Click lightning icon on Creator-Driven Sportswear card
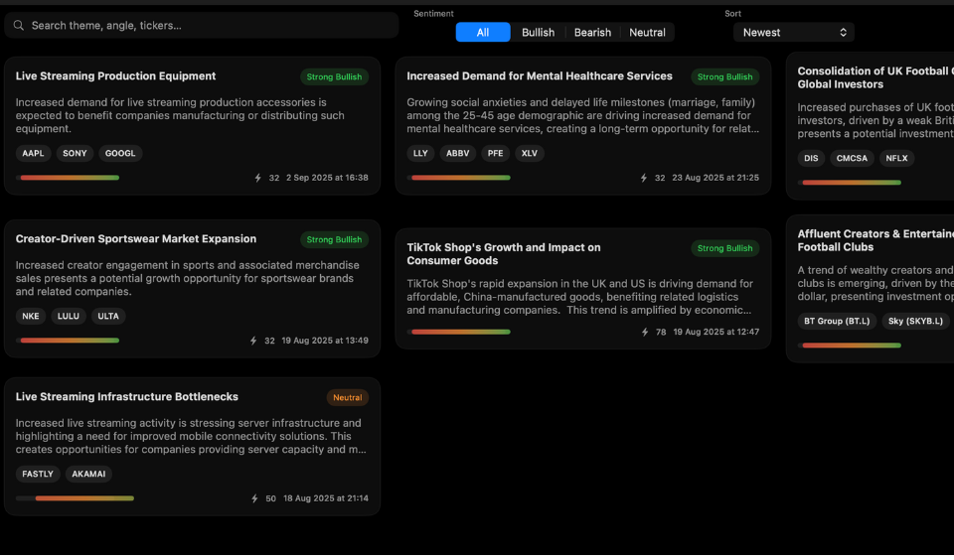The image size is (954, 560). 253,342
